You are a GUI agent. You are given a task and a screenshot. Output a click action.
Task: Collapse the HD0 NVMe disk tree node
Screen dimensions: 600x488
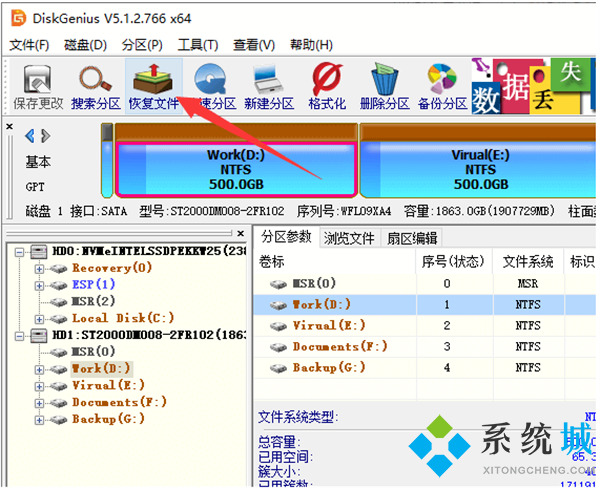pos(22,251)
